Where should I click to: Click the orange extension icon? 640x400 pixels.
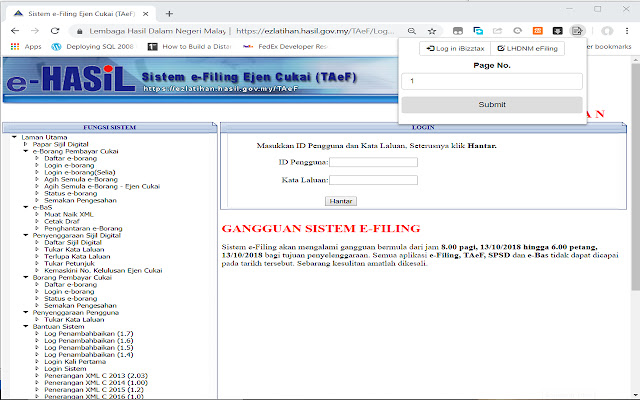(538, 31)
